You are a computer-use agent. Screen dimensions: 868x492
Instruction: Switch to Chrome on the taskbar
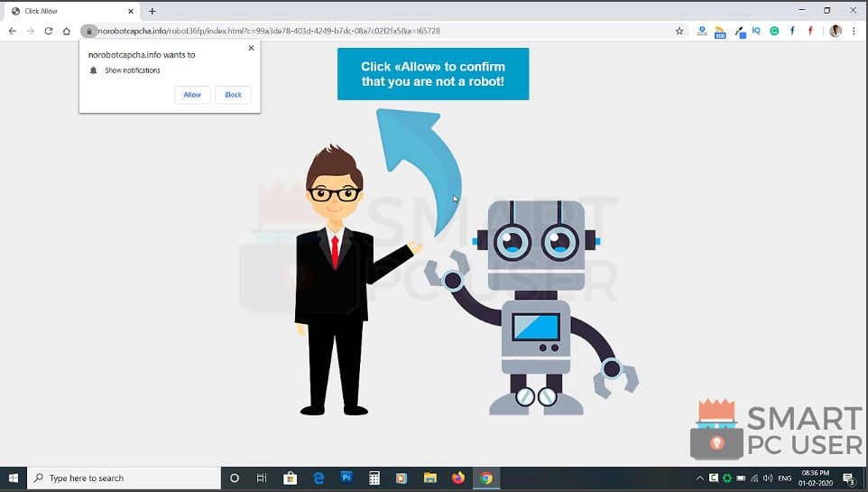486,478
